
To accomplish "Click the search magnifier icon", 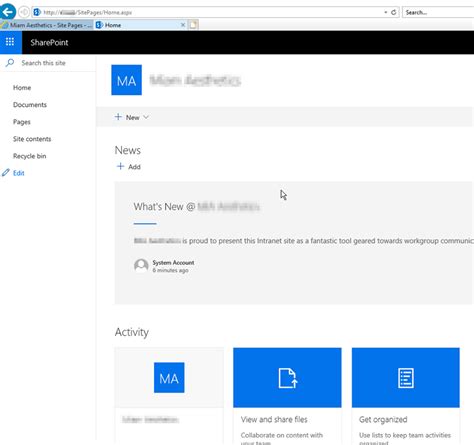I will click(x=10, y=63).
